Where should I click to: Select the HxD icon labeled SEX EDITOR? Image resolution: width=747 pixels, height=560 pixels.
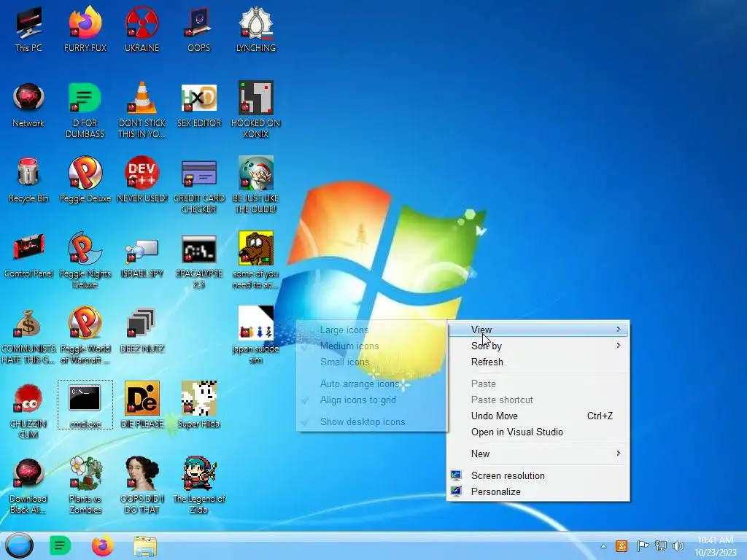click(x=199, y=105)
